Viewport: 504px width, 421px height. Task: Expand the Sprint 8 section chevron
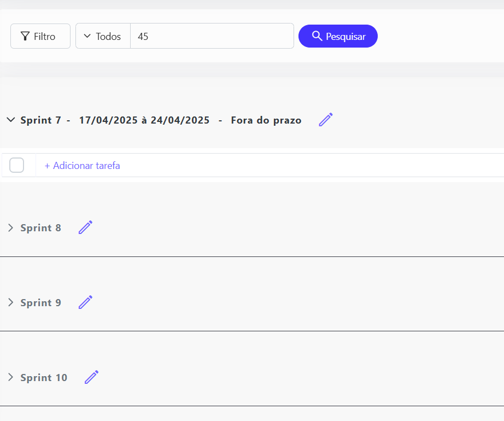[10, 228]
